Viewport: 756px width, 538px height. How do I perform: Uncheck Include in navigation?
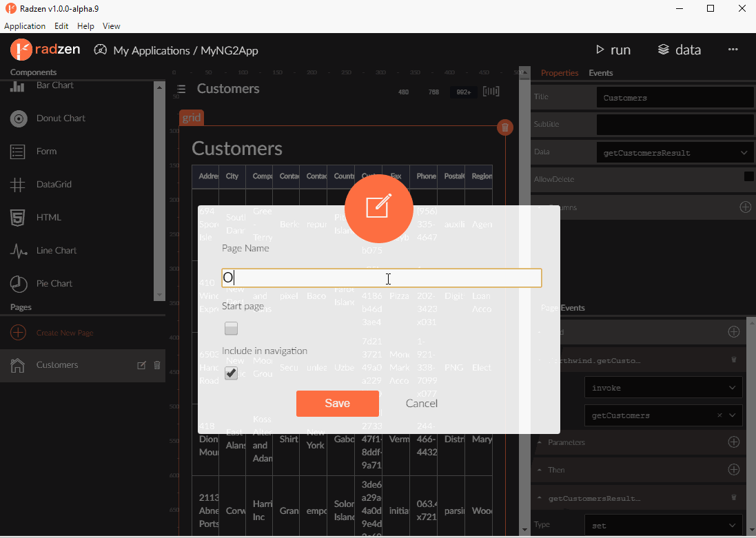click(x=231, y=373)
